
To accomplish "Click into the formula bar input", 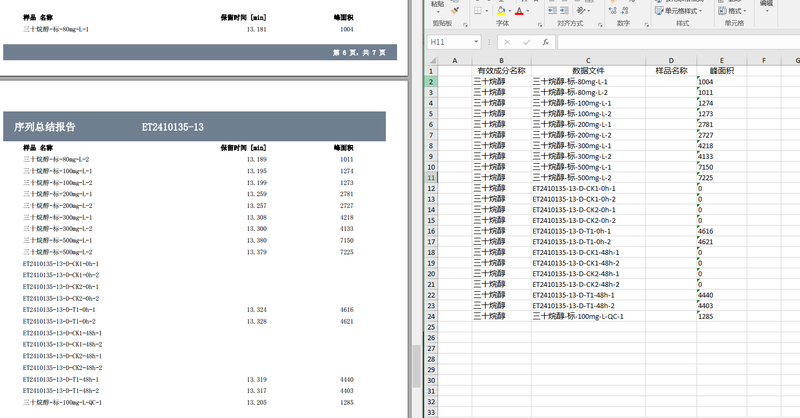I will (x=679, y=42).
